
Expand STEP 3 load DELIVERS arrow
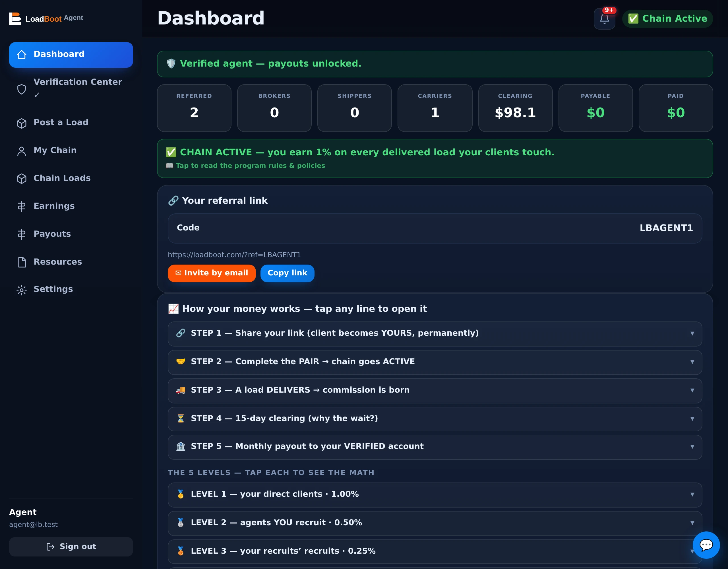click(692, 390)
